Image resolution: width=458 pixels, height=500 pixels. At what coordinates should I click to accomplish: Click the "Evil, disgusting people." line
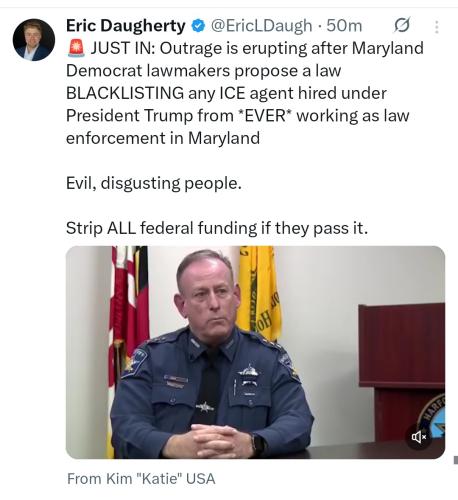click(x=154, y=183)
